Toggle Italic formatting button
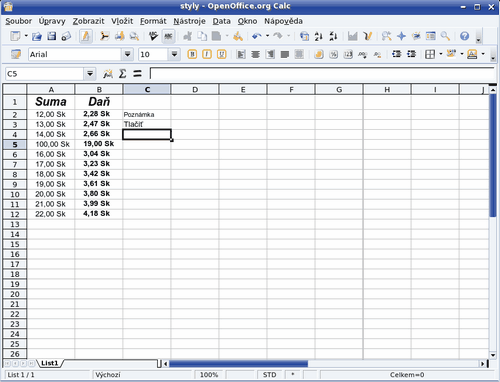The height and width of the screenshot is (382, 500). (207, 54)
